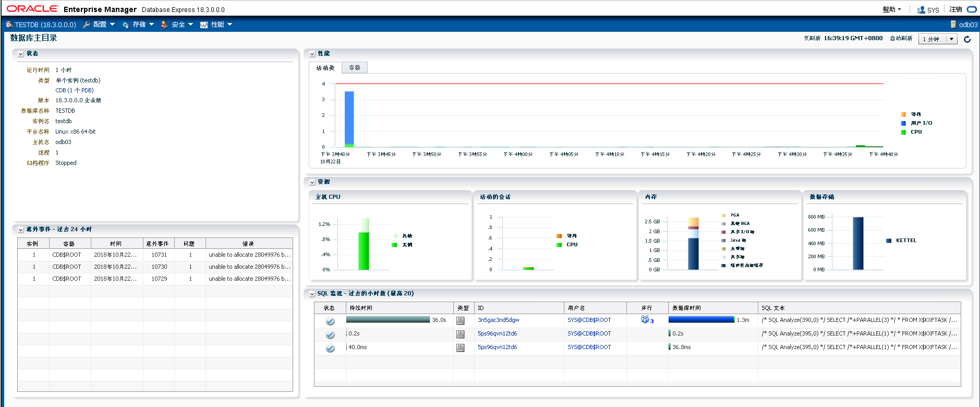Collapse the 意外事件 incidents panel
The height and width of the screenshot is (407, 980).
pos(21,230)
